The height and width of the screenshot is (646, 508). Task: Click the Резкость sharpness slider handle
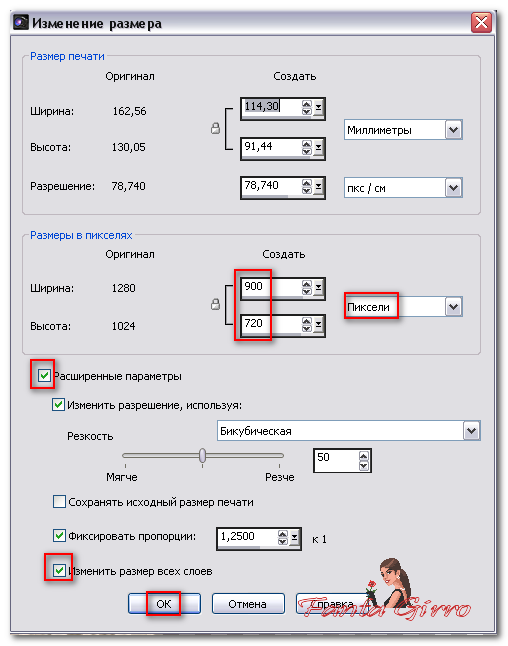point(202,455)
